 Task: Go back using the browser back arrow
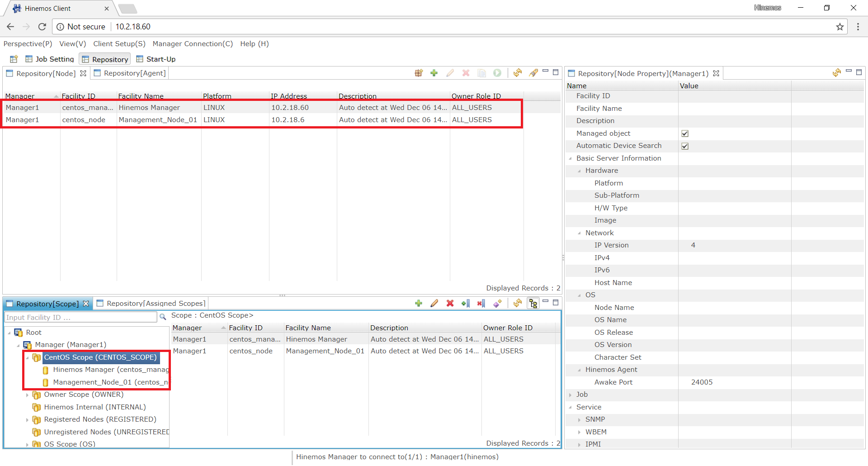tap(10, 27)
